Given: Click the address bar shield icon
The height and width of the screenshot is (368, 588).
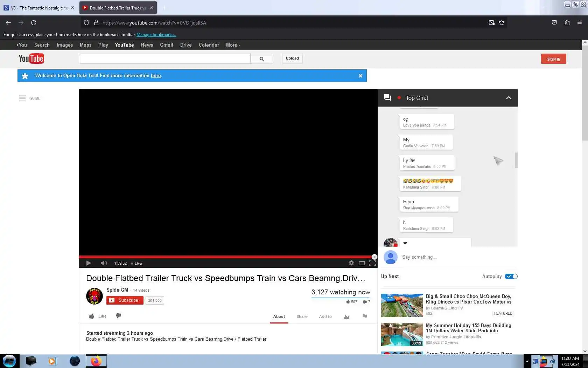Looking at the screenshot, I should tap(86, 23).
